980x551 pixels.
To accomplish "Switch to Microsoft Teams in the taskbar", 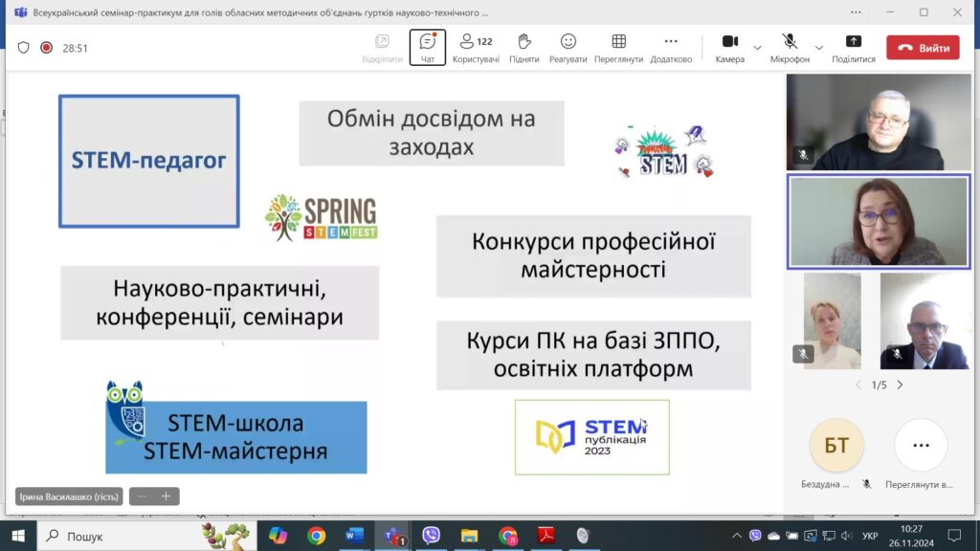I will (x=393, y=536).
